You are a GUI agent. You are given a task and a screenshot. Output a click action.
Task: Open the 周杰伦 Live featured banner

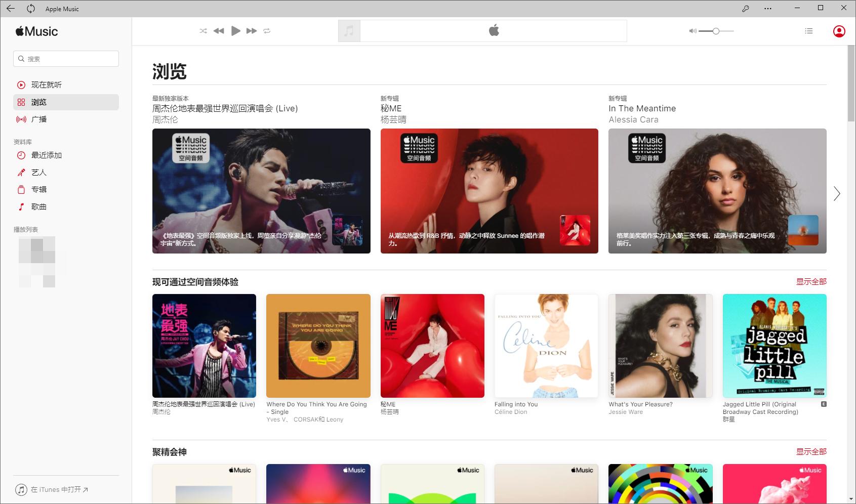[261, 191]
